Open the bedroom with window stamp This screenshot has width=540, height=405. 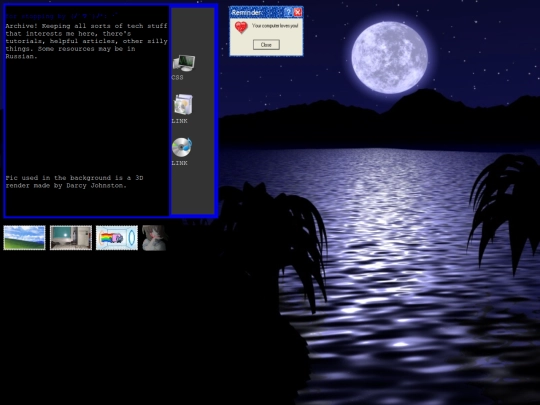pyautogui.click(x=71, y=238)
